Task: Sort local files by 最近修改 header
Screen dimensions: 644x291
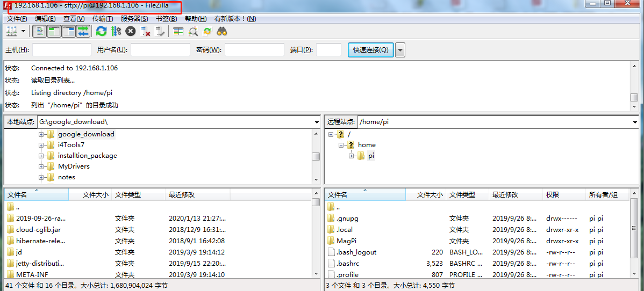Action: click(x=197, y=194)
